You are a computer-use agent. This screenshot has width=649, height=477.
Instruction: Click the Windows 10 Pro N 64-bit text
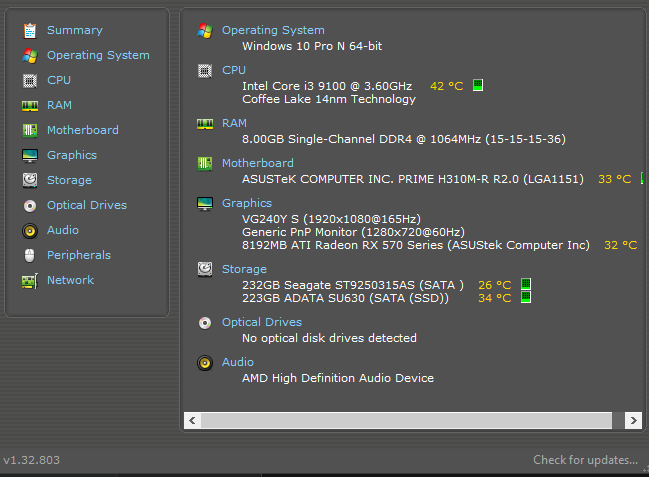[312, 46]
